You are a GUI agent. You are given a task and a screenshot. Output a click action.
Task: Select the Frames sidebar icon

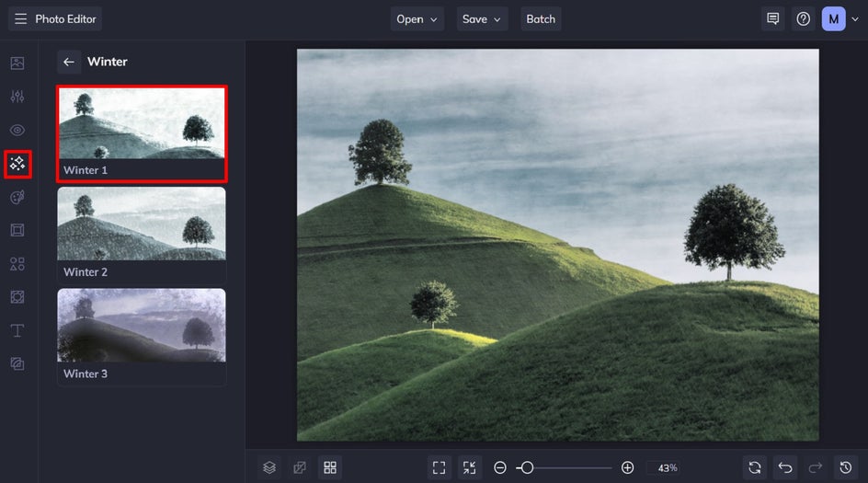tap(17, 230)
